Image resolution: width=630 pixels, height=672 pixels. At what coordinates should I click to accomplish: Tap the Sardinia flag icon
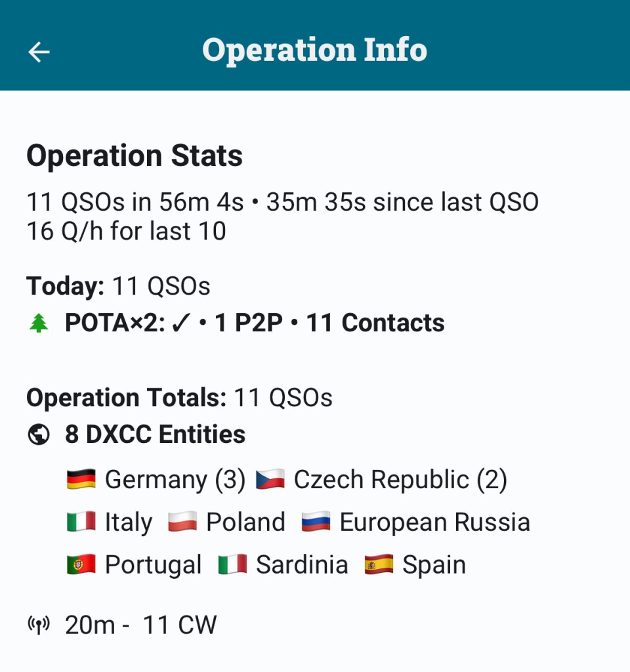232,565
